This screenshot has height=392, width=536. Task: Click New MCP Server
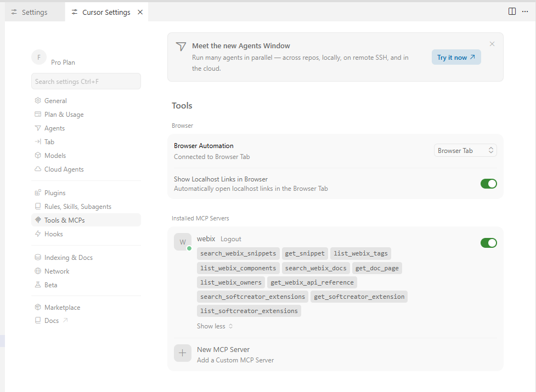click(223, 349)
